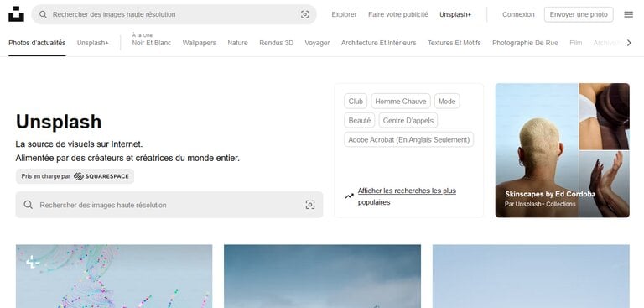Click the right arrow to show more categories
This screenshot has width=644, height=308.
628,43
